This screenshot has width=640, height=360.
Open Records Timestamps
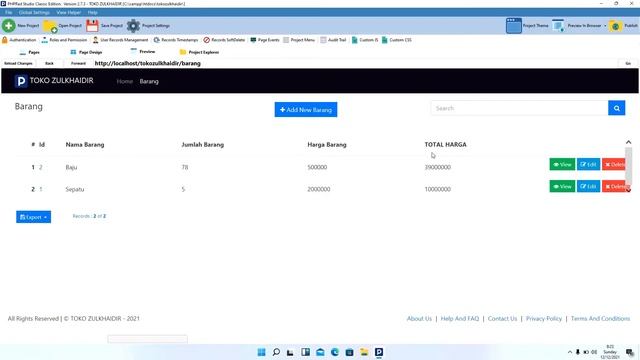tap(176, 40)
